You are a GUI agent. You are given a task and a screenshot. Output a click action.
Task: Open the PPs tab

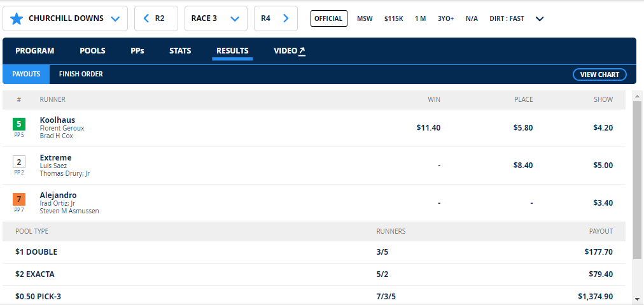click(x=137, y=51)
